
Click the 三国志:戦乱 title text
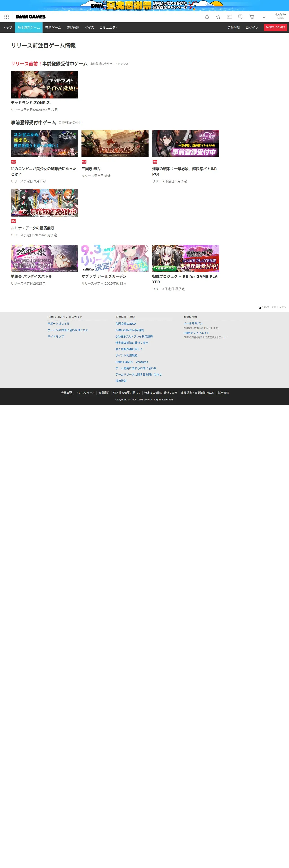click(x=91, y=169)
